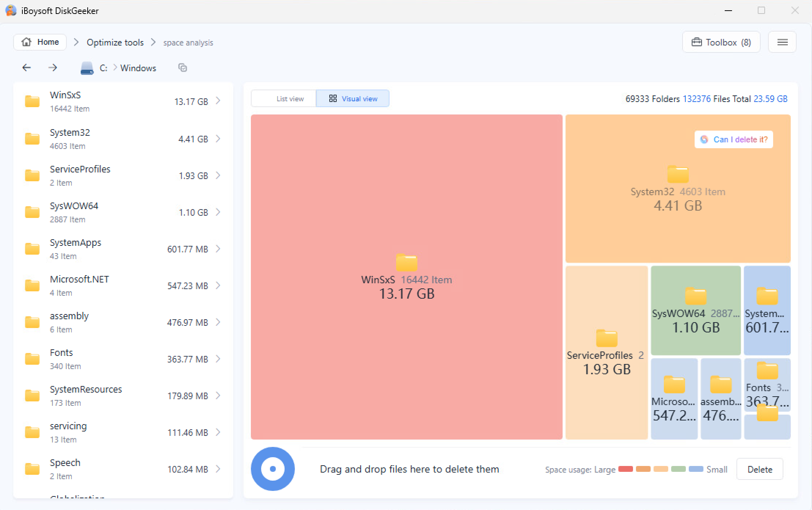Click the 23.59 GB total size text

[x=770, y=99]
